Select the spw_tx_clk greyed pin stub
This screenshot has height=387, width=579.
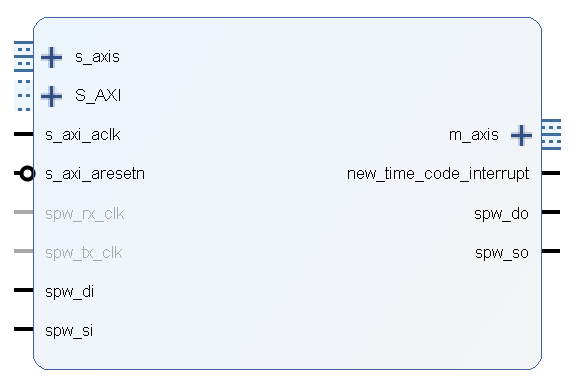(24, 251)
